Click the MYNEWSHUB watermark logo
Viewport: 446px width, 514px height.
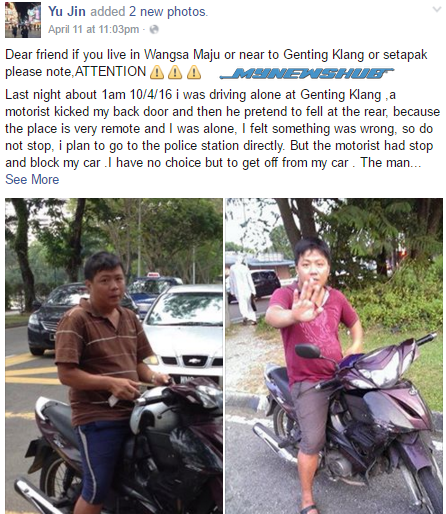(307, 73)
